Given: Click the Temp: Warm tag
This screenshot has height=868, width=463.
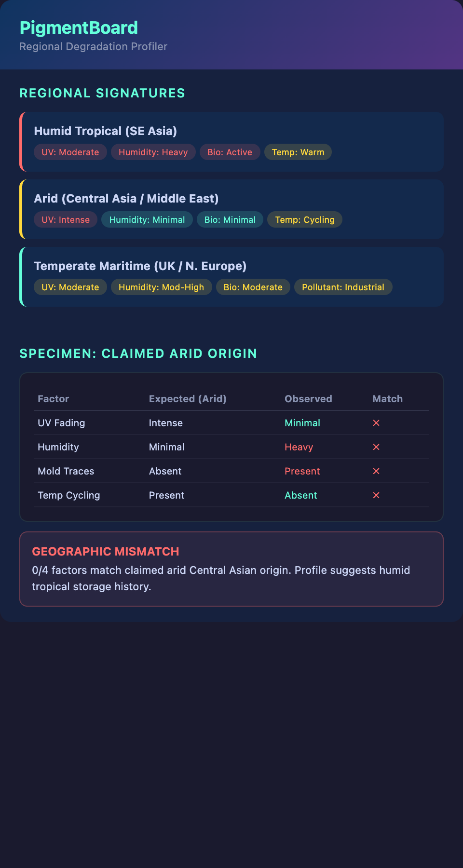Looking at the screenshot, I should (x=298, y=152).
